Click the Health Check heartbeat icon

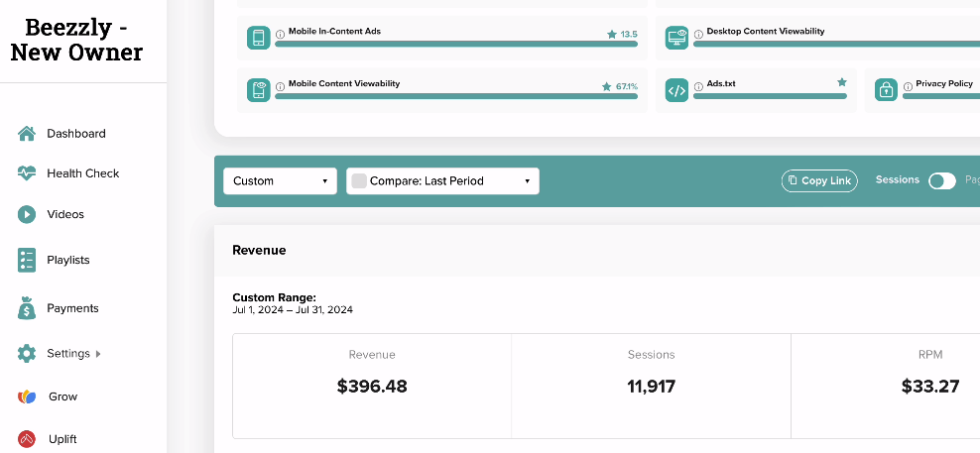26,173
